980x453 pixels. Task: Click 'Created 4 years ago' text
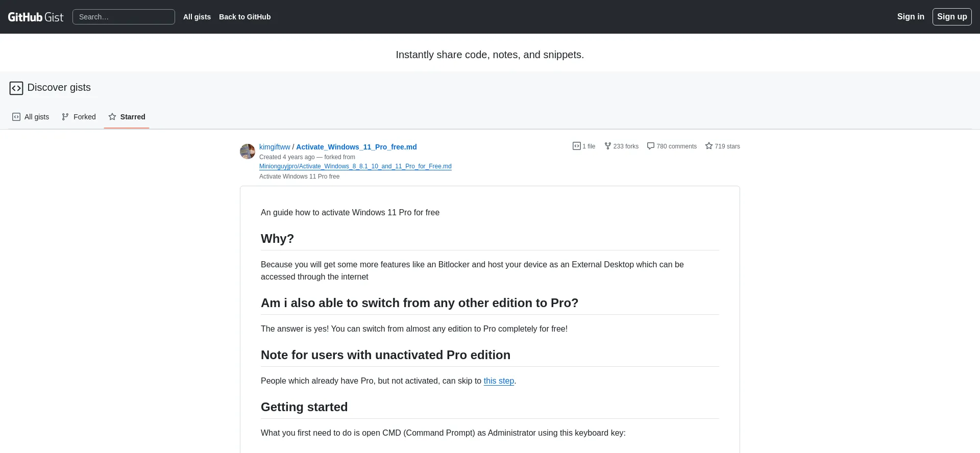point(287,157)
